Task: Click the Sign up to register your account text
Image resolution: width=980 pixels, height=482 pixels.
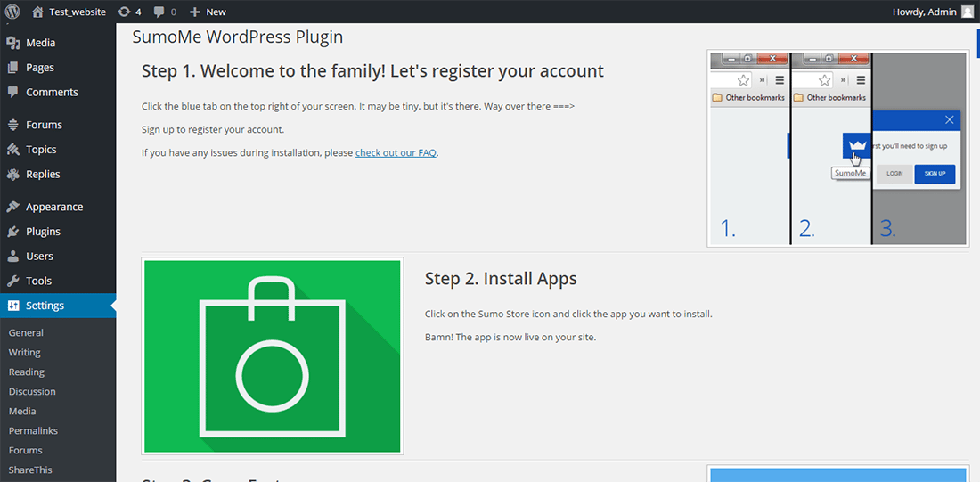Action: click(213, 130)
